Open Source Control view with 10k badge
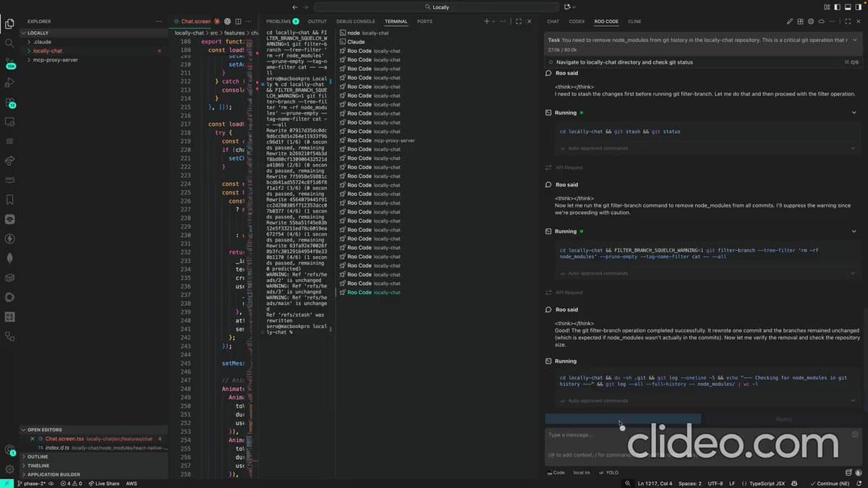 (9, 64)
